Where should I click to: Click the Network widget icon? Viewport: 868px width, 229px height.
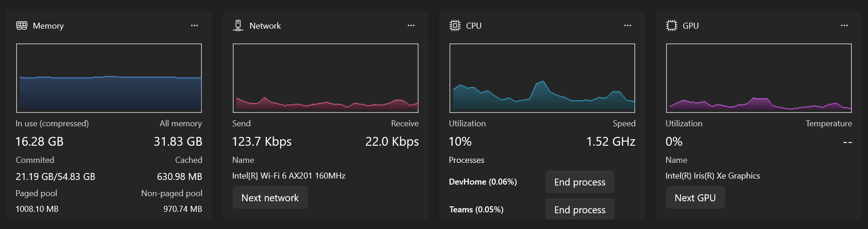click(238, 25)
